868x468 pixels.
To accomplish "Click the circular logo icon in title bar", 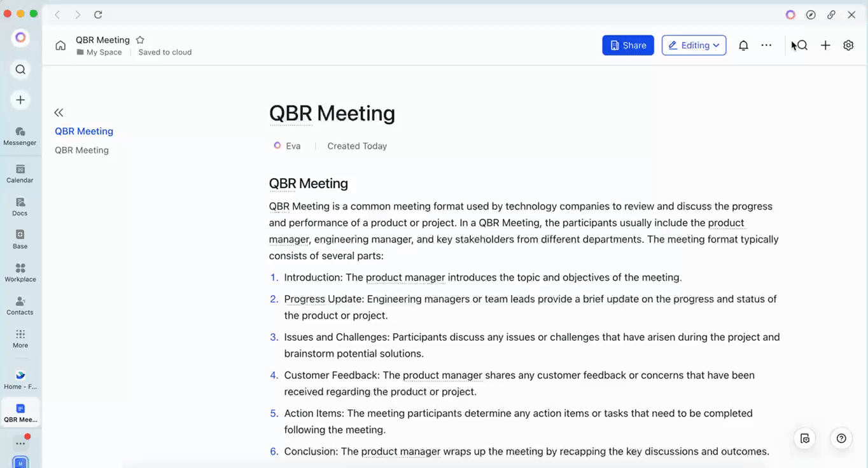I will [x=790, y=15].
